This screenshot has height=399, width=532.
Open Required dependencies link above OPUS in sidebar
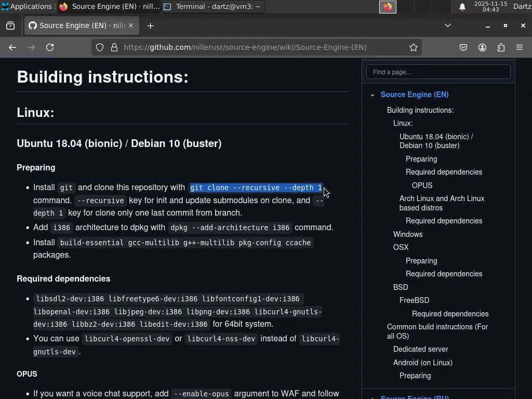coord(444,172)
